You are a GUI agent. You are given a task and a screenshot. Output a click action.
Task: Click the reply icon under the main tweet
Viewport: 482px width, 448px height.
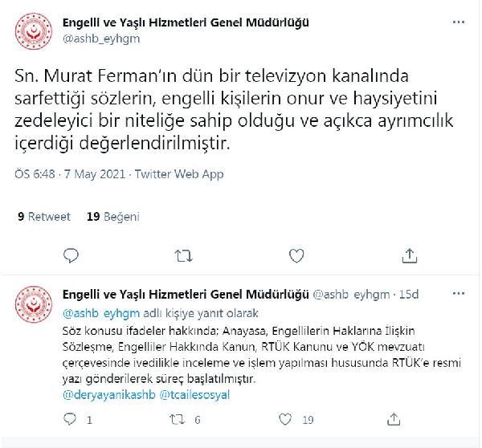[71, 255]
